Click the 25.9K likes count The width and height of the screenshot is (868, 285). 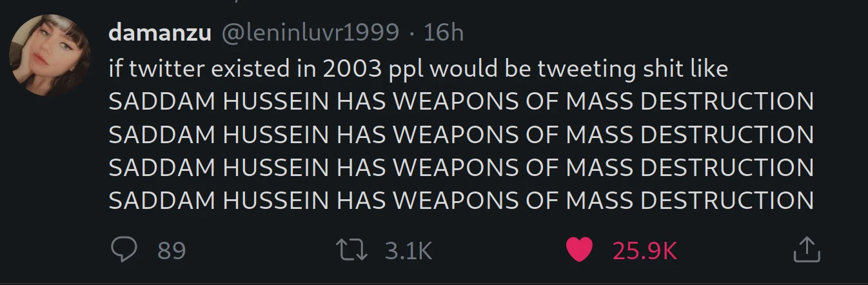pyautogui.click(x=644, y=250)
